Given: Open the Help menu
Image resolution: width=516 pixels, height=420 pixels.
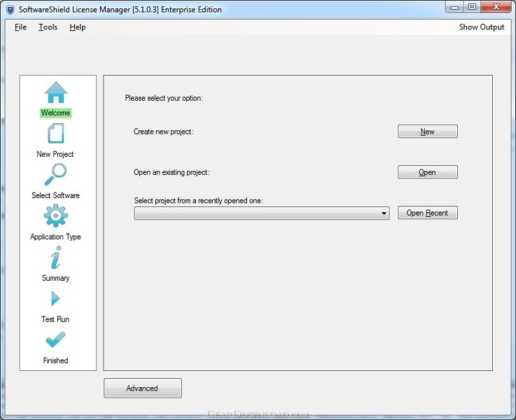Looking at the screenshot, I should [x=77, y=27].
